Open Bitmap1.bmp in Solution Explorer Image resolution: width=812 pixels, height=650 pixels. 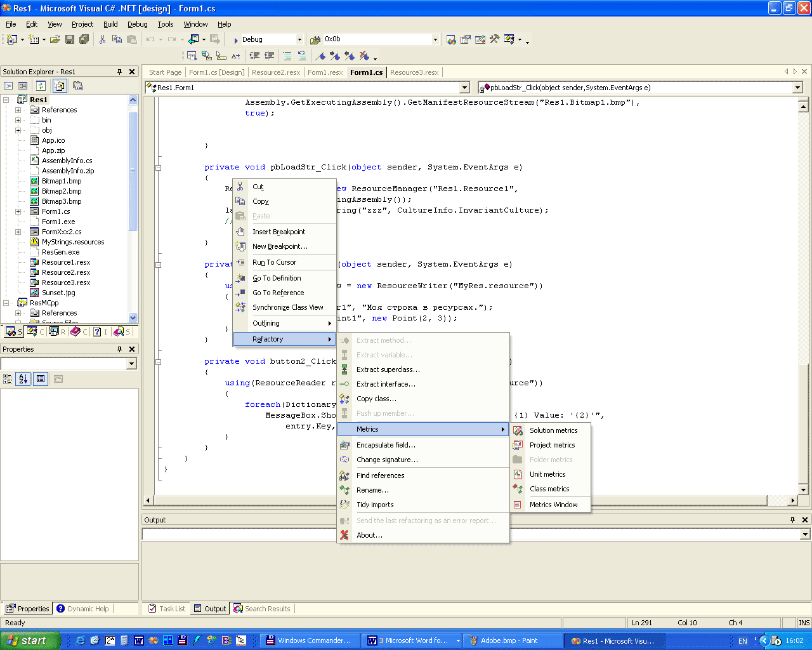click(x=62, y=181)
